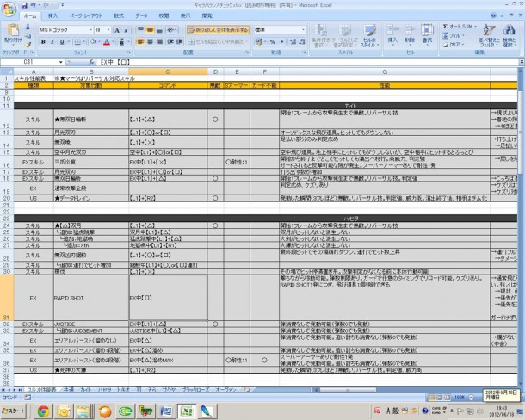Toggle wrap text (折り返して全体を表示する)
The width and height of the screenshot is (525, 420).
218,30
